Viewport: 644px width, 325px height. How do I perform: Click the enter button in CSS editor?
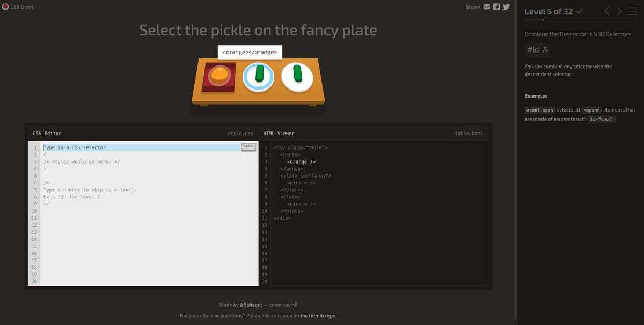[x=248, y=147]
